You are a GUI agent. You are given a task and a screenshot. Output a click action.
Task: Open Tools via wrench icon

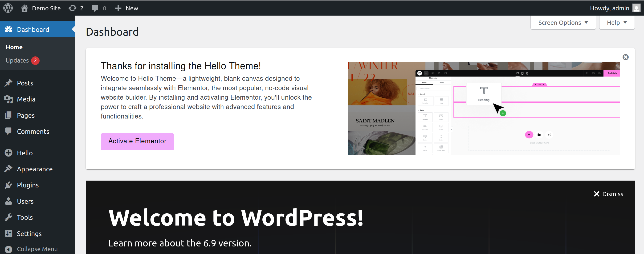click(x=8, y=217)
